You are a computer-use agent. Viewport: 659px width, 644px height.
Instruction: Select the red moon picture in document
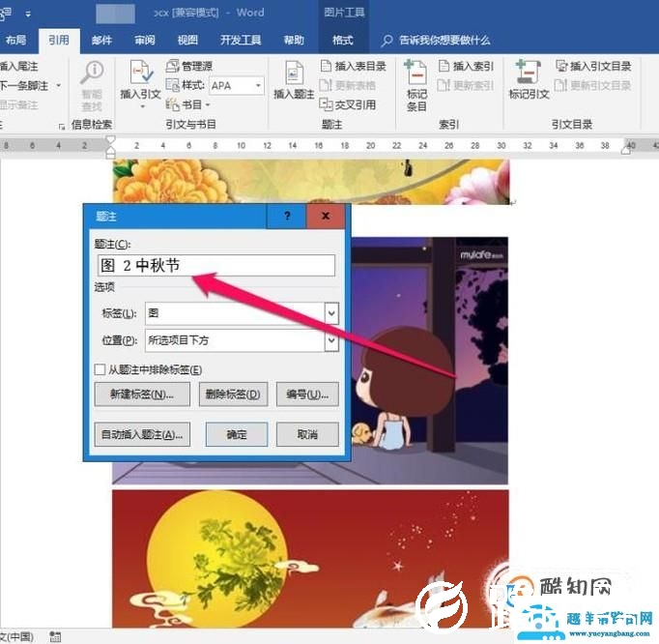(310, 559)
